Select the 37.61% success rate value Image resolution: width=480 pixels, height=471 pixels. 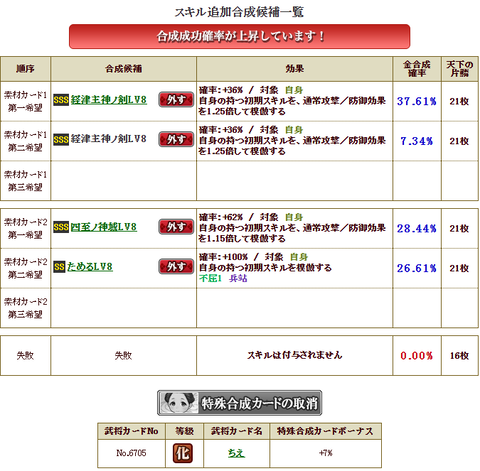point(417,101)
